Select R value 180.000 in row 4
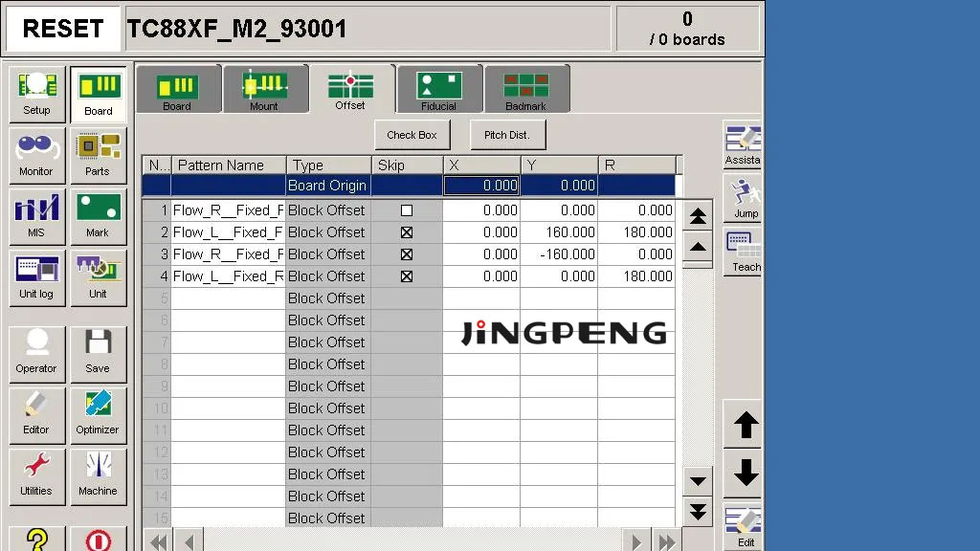 [636, 276]
